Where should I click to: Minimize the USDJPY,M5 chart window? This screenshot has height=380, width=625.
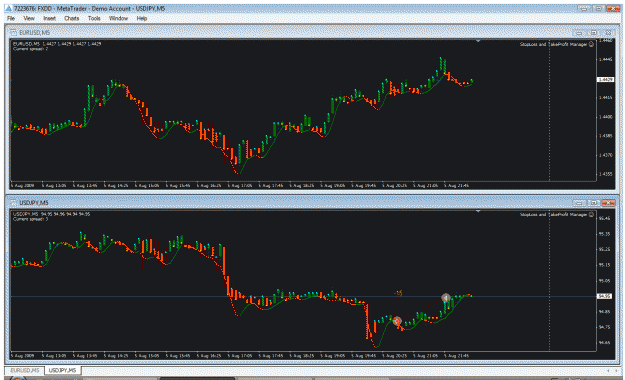pos(579,203)
